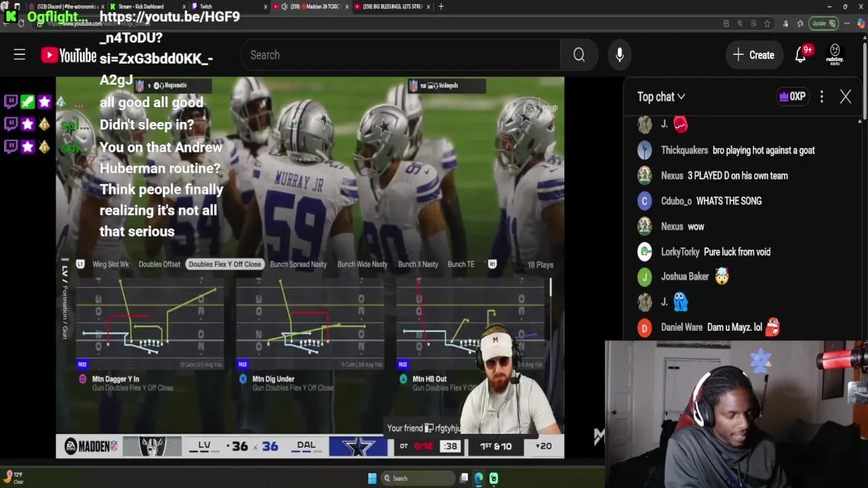Image resolution: width=868 pixels, height=488 pixels.
Task: Click the Raiders LV team logo on scoreboard
Action: pos(152,446)
